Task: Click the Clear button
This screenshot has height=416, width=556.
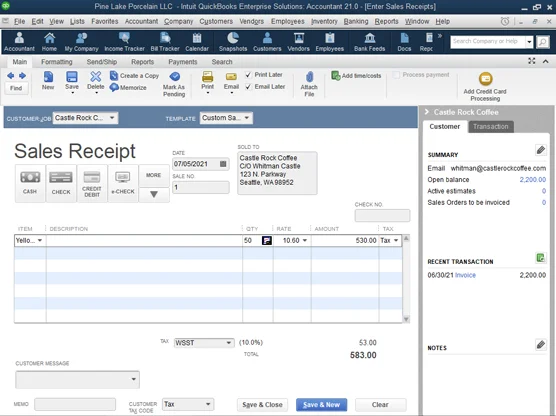Action: 380,405
